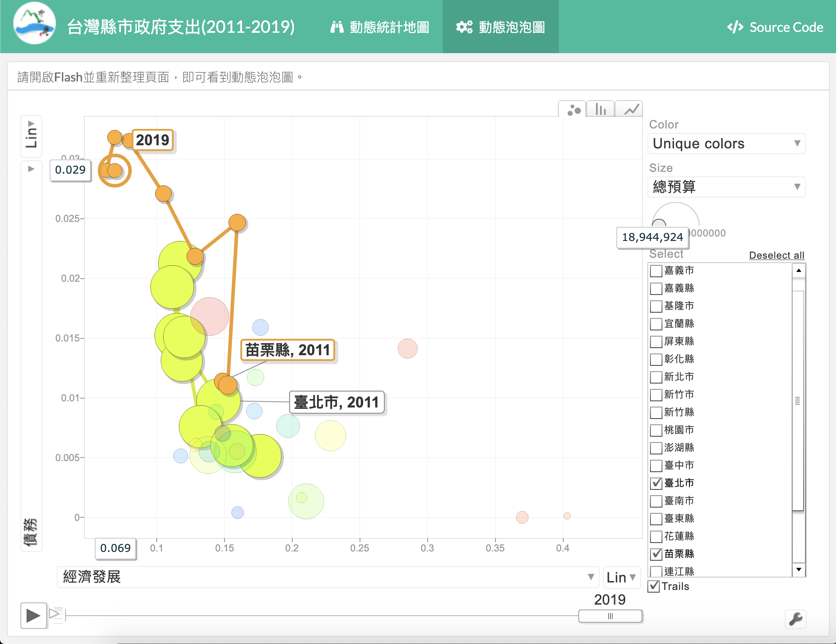Click the pink bubble near 0.017
Screen dimensions: 836x644
(210, 316)
